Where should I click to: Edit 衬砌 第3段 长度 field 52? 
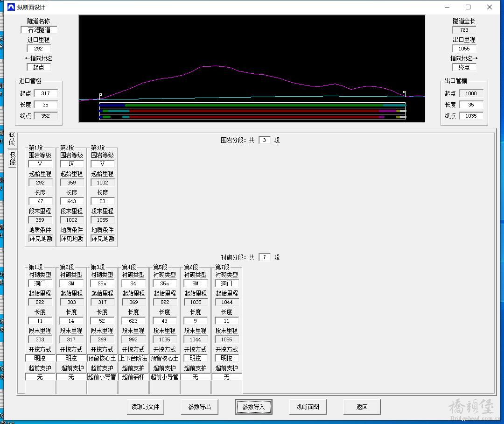[102, 321]
